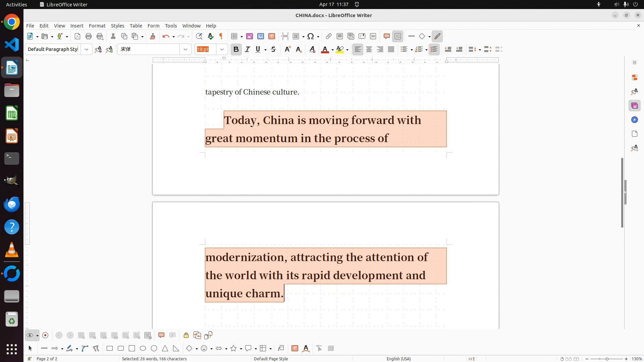Click the Clone Formatting paintbrush icon
644x362 pixels.
(x=153, y=37)
